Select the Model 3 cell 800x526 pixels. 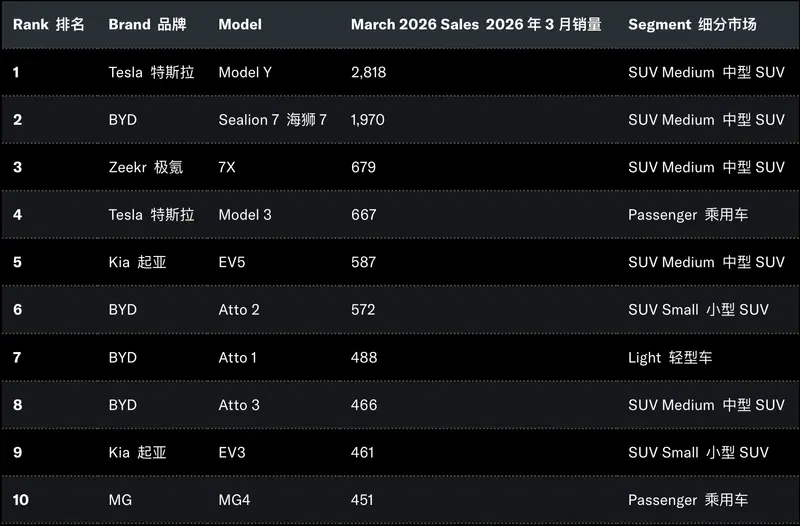(245, 215)
